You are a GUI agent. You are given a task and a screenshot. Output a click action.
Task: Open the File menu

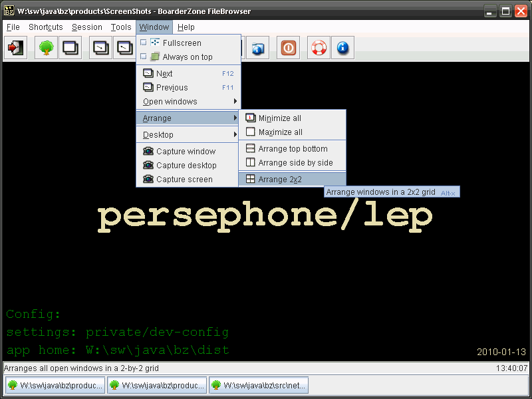tap(13, 27)
